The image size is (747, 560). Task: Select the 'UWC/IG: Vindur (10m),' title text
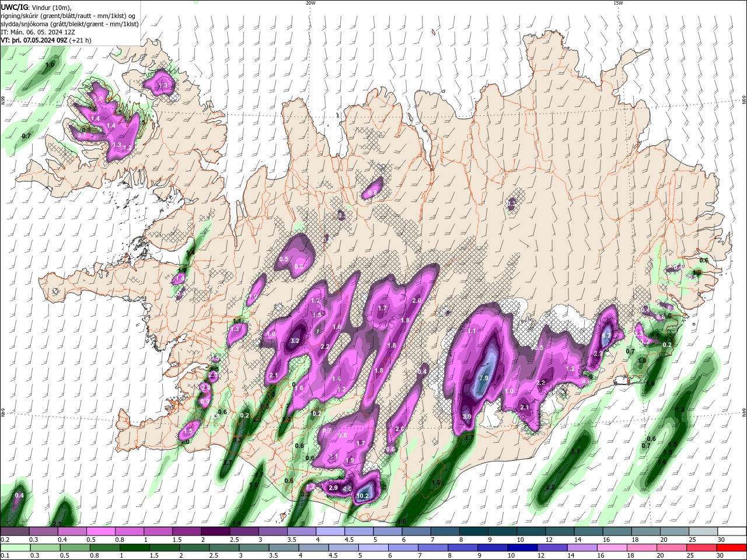36,6
